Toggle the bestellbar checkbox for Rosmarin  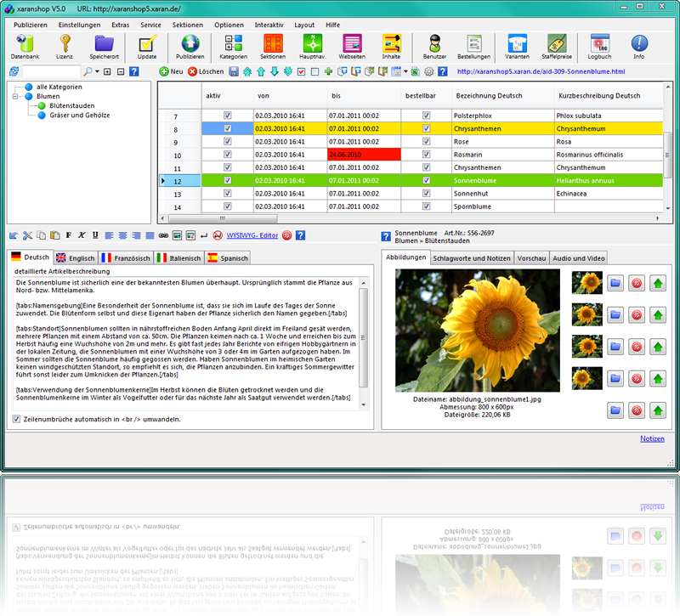coord(427,155)
